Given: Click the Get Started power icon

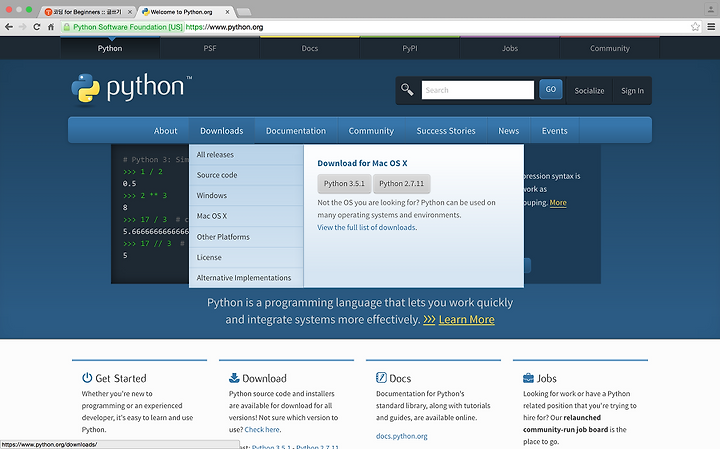Looking at the screenshot, I should point(87,378).
